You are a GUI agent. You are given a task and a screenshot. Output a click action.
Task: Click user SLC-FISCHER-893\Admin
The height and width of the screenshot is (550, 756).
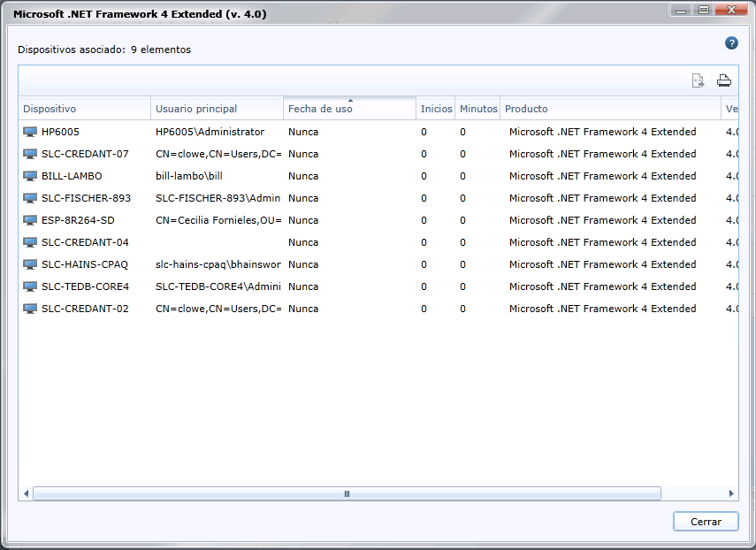point(218,198)
